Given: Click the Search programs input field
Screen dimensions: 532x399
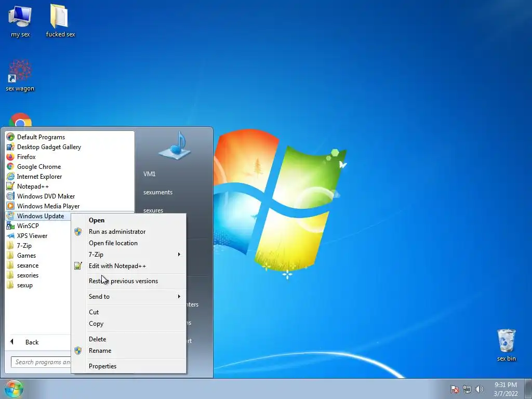Looking at the screenshot, I should (41, 362).
